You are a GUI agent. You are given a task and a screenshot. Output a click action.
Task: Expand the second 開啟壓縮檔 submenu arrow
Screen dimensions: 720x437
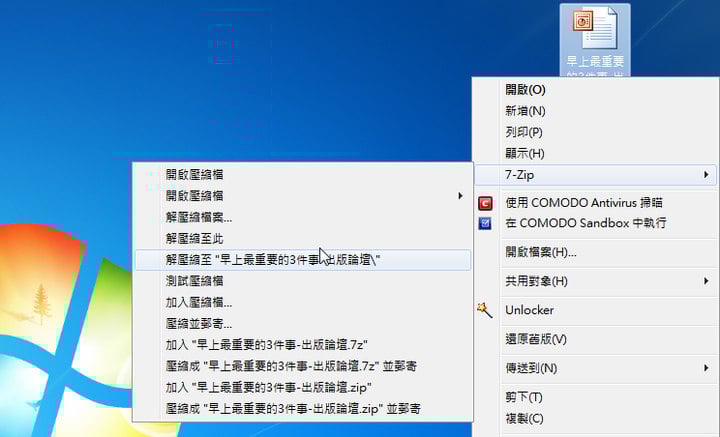(460, 196)
